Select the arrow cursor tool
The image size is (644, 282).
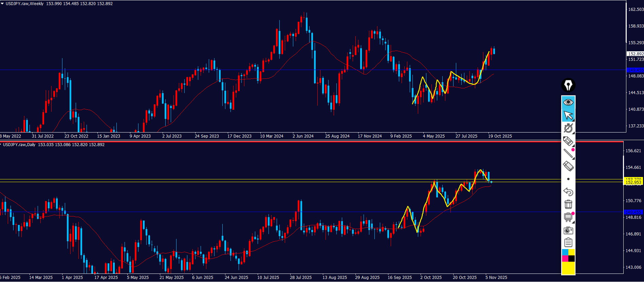point(568,116)
